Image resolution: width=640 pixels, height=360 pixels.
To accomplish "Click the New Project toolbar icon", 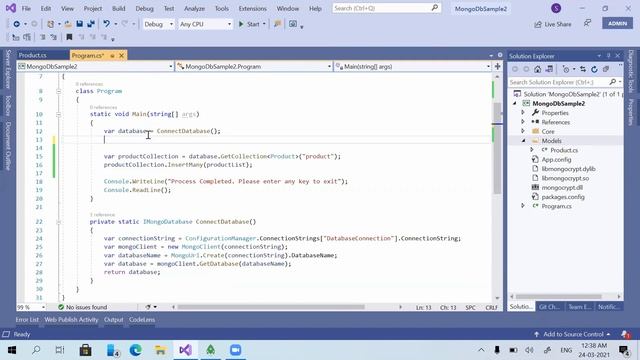I will (50, 24).
